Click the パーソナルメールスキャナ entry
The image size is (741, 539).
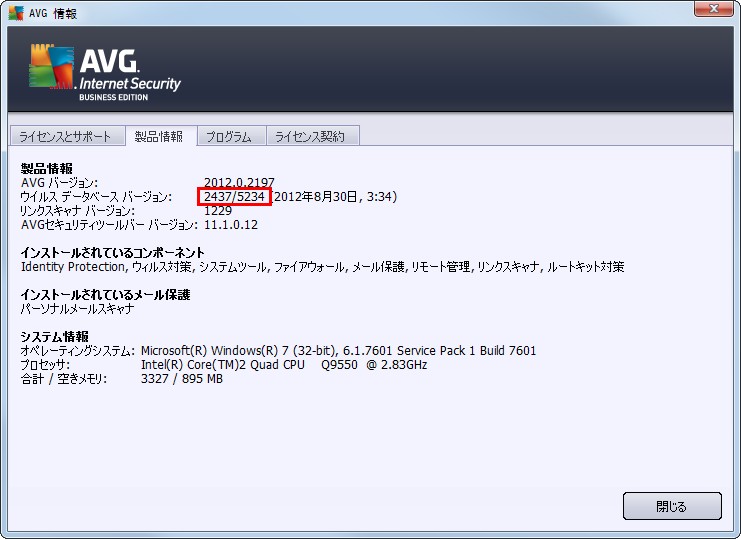(x=78, y=309)
